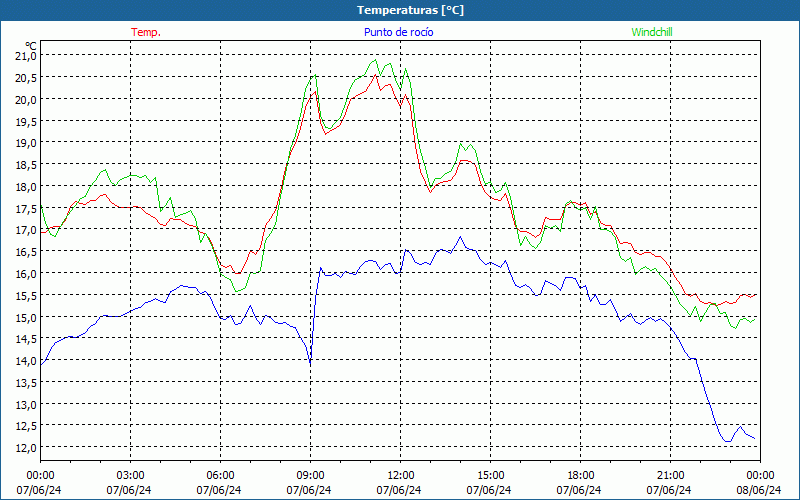The width and height of the screenshot is (800, 500).
Task: Click the 12,5 y-axis value
Action: pyautogui.click(x=27, y=426)
